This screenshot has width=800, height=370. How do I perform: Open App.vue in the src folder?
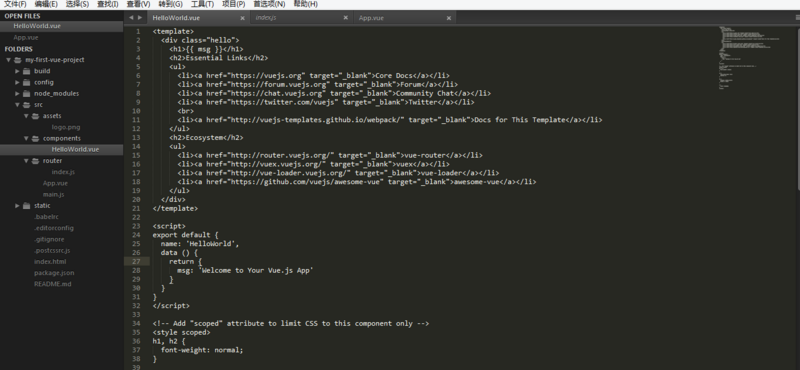pyautogui.click(x=55, y=183)
